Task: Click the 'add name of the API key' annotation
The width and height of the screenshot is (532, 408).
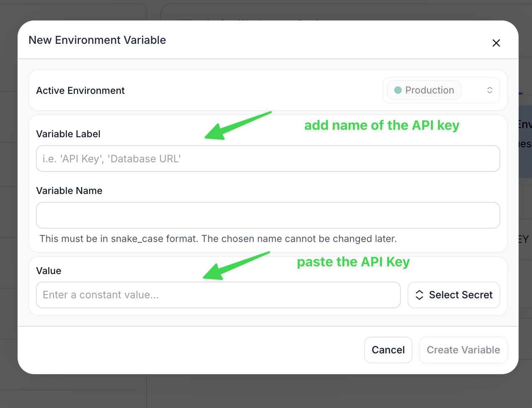Action: (x=382, y=125)
